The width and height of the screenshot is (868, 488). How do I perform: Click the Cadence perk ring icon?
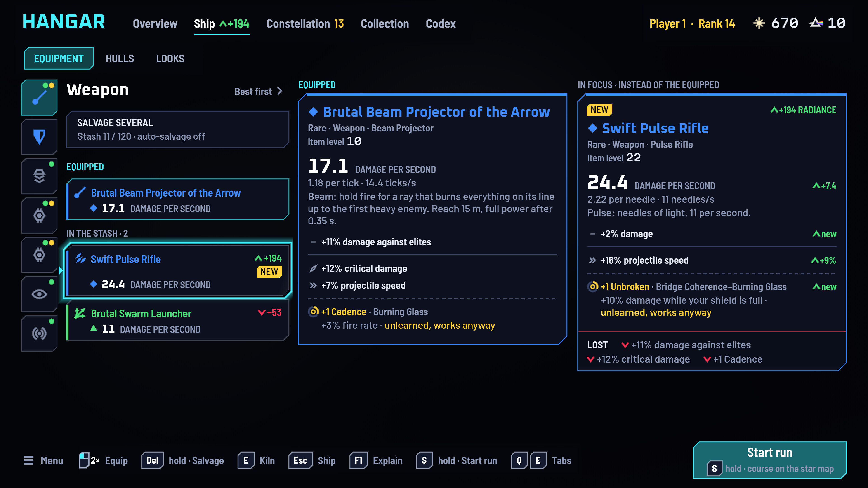pos(313,312)
